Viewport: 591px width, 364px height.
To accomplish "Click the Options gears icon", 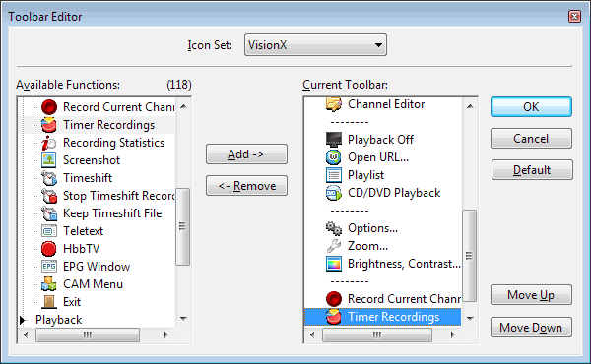I will pos(334,227).
